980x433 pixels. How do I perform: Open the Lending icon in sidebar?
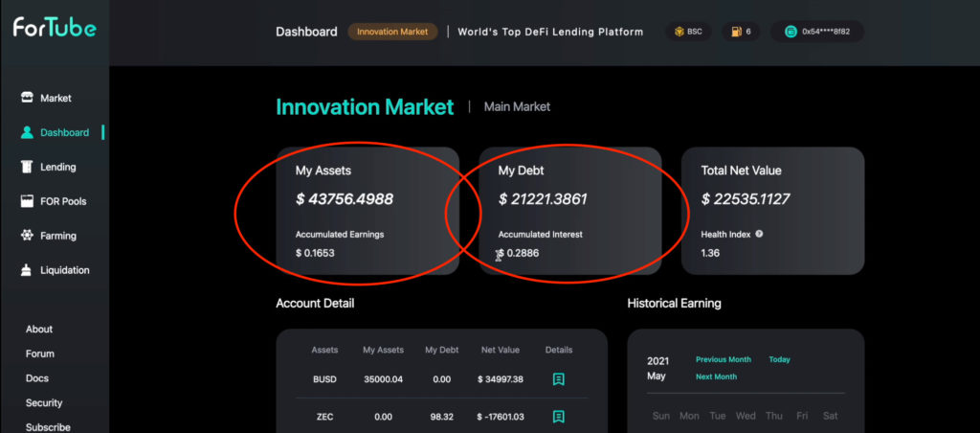click(27, 167)
